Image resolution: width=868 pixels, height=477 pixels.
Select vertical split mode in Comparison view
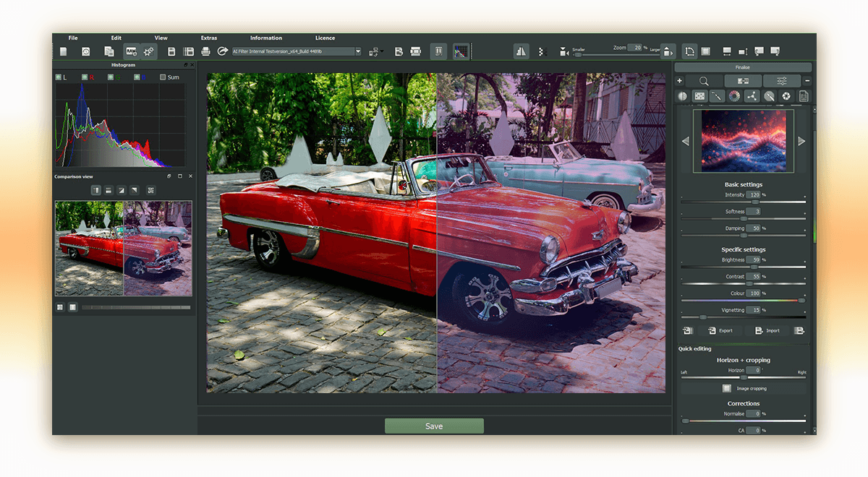point(95,190)
